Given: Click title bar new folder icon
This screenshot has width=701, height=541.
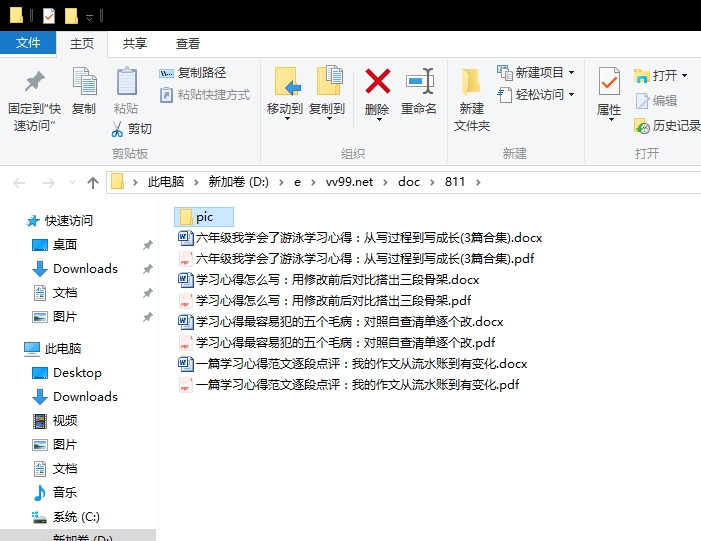Looking at the screenshot, I should coord(71,16).
